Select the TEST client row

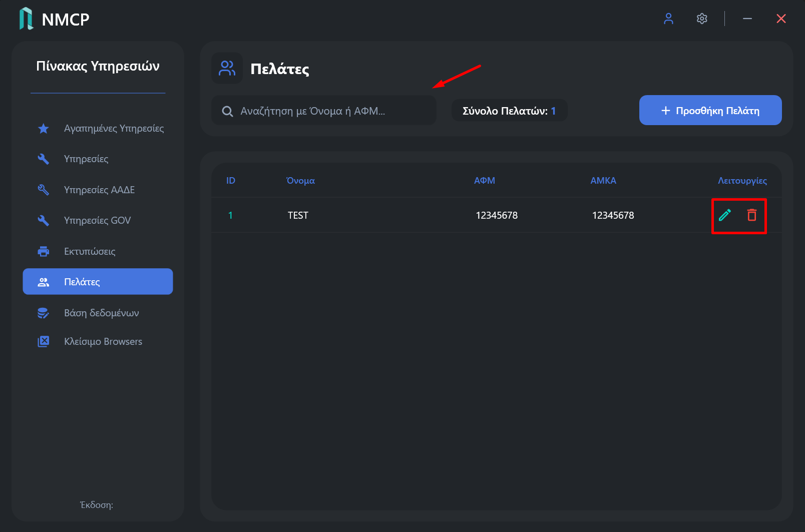pos(496,215)
